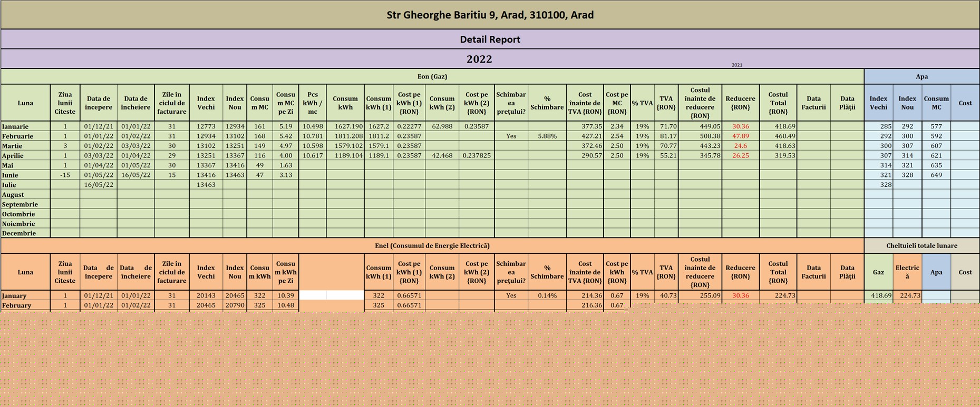Select the 'Consum kWh (2)' value '62.988'
This screenshot has height=407, width=980.
[442, 126]
